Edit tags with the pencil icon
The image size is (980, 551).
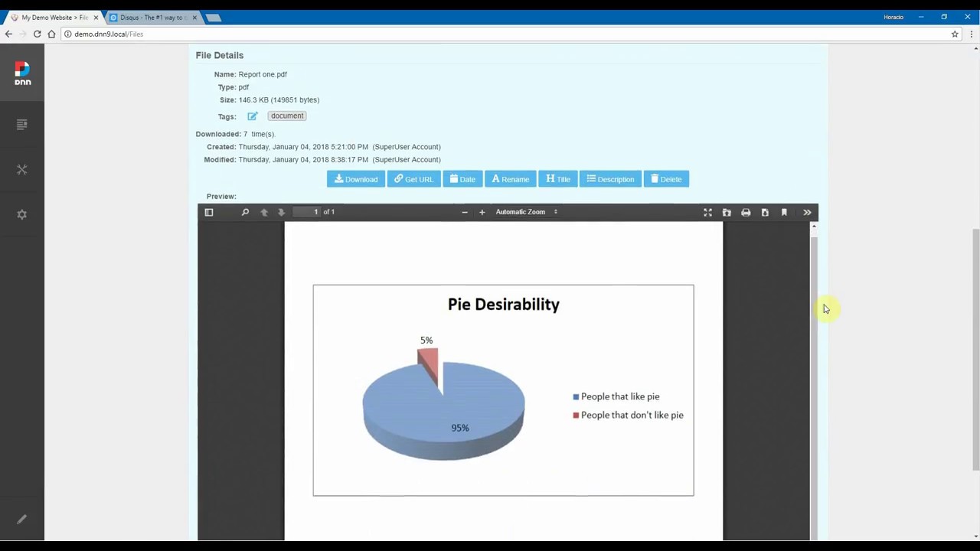(x=253, y=116)
